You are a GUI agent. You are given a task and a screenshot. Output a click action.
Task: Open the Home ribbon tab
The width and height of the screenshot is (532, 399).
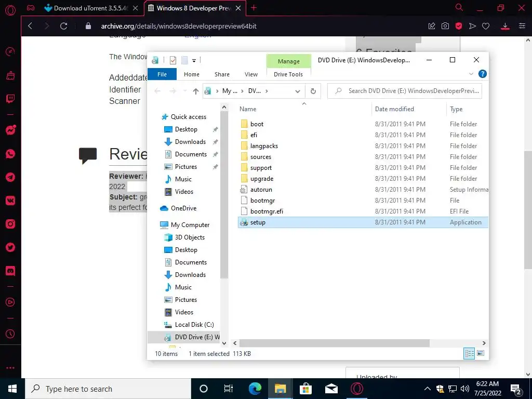(192, 74)
